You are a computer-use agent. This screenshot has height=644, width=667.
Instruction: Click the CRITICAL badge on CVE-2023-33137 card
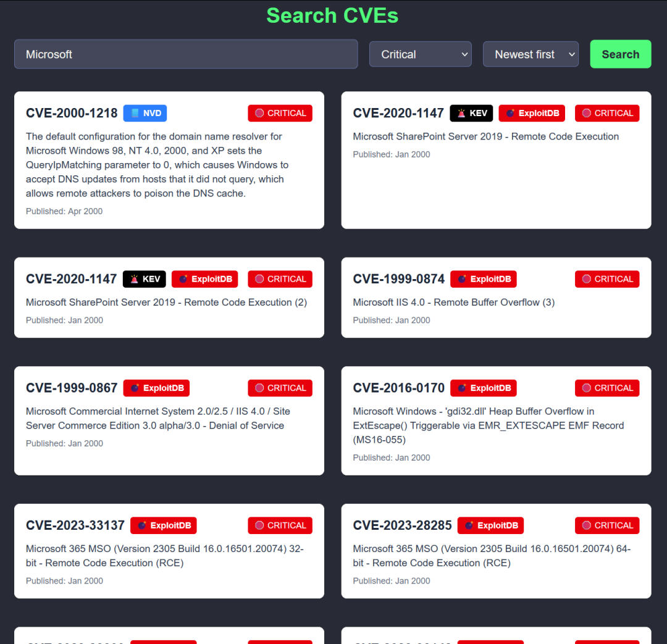coord(280,525)
